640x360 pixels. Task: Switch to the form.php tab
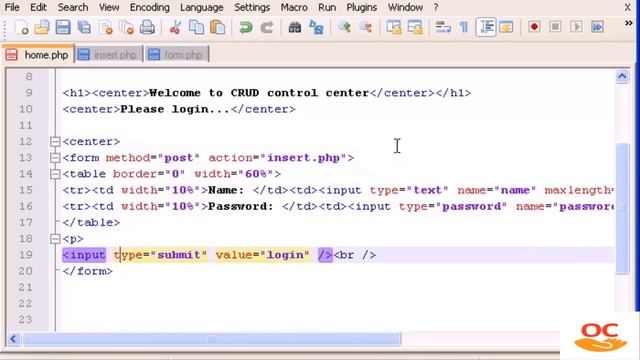click(177, 55)
